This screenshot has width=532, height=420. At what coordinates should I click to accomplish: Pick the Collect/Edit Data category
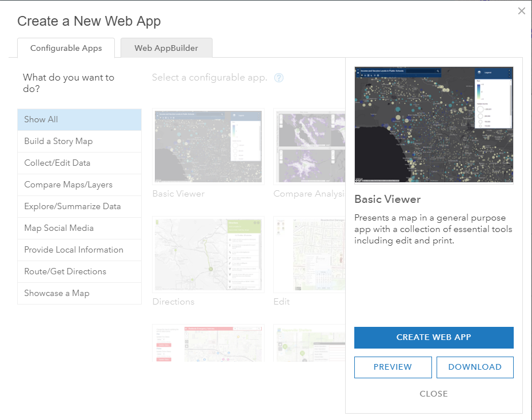(x=79, y=163)
